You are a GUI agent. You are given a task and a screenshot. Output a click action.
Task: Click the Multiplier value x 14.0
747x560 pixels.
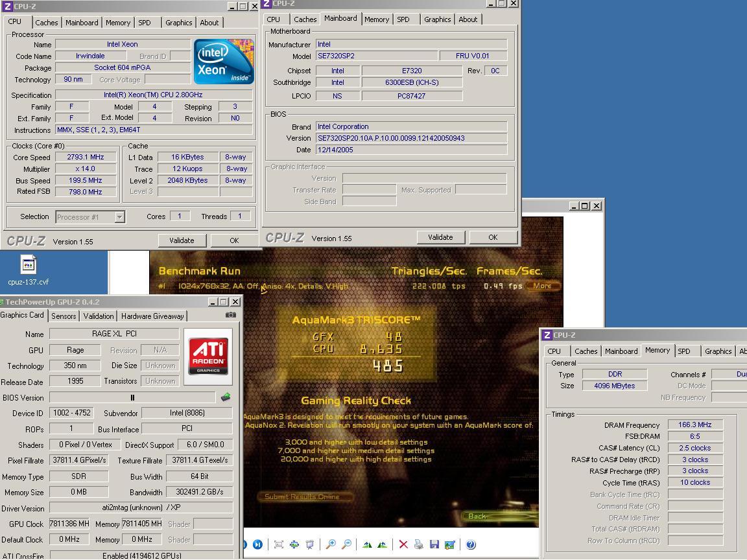pos(86,169)
